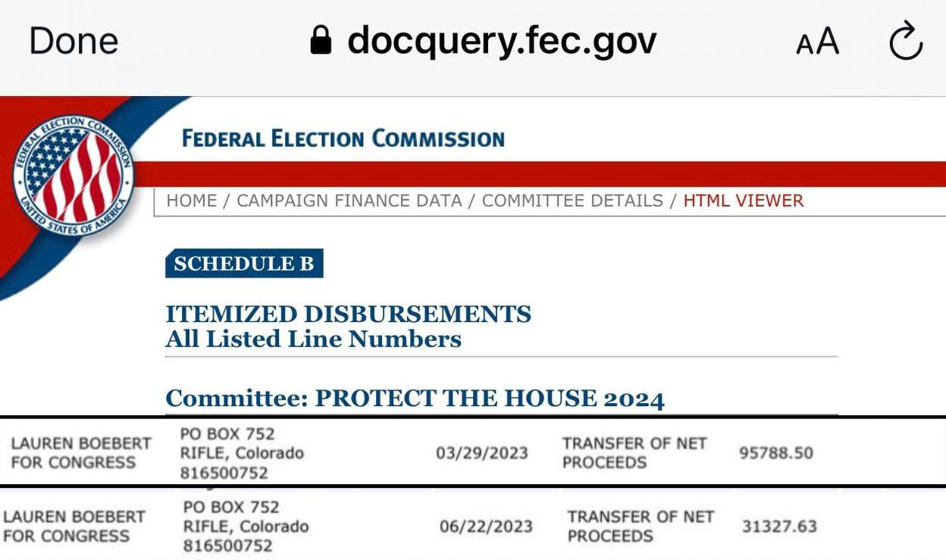
Task: Select the docquery.fec.gov address text
Action: tap(501, 41)
